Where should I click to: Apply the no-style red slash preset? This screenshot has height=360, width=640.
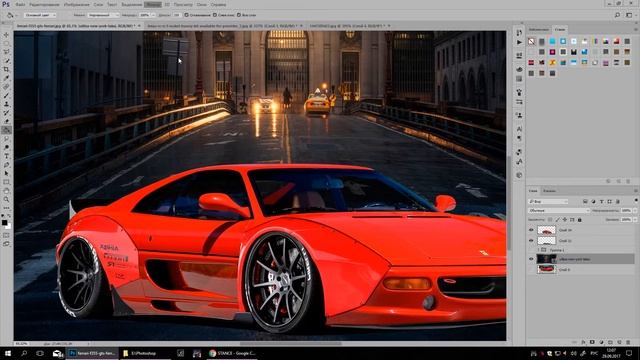(531, 41)
